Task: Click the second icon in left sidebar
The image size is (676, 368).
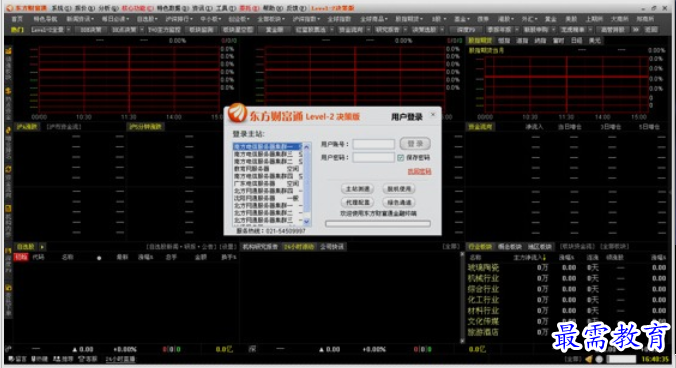Action: point(8,91)
